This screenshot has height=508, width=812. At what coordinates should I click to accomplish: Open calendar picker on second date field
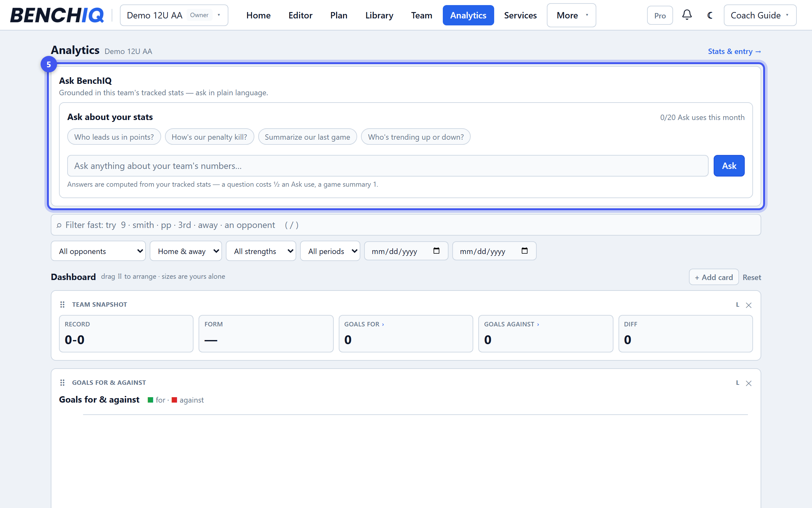click(524, 251)
